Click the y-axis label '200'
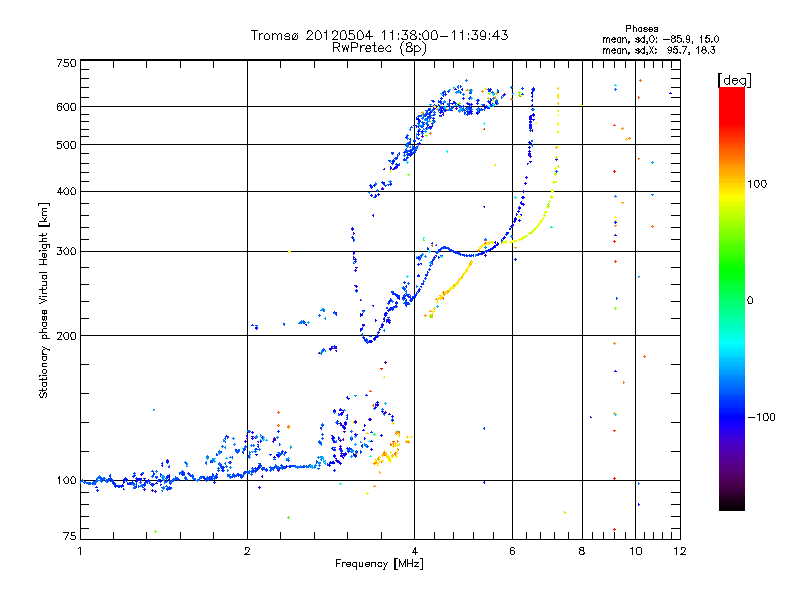Viewport: 800px width, 600px height. 66,336
